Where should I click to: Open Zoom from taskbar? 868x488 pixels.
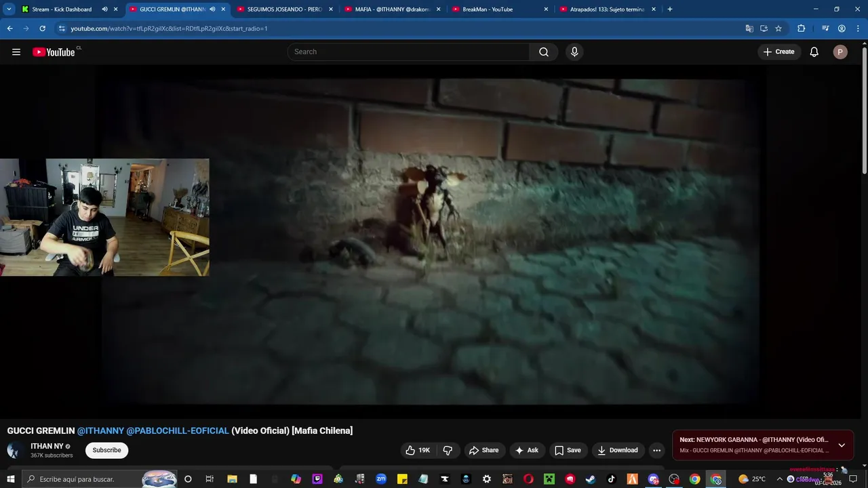click(x=381, y=479)
